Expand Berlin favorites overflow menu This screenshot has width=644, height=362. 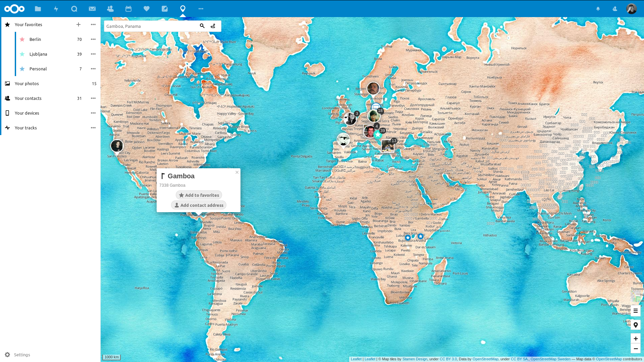[93, 39]
